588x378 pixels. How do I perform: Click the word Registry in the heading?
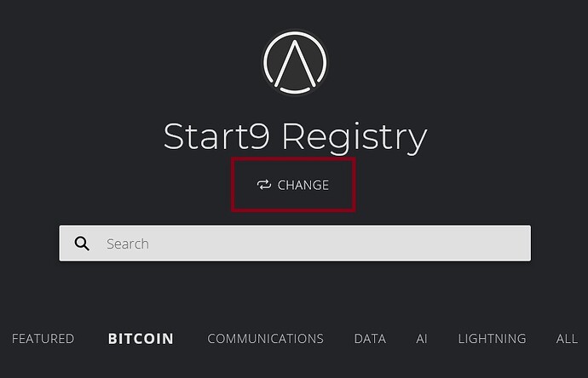tap(355, 137)
